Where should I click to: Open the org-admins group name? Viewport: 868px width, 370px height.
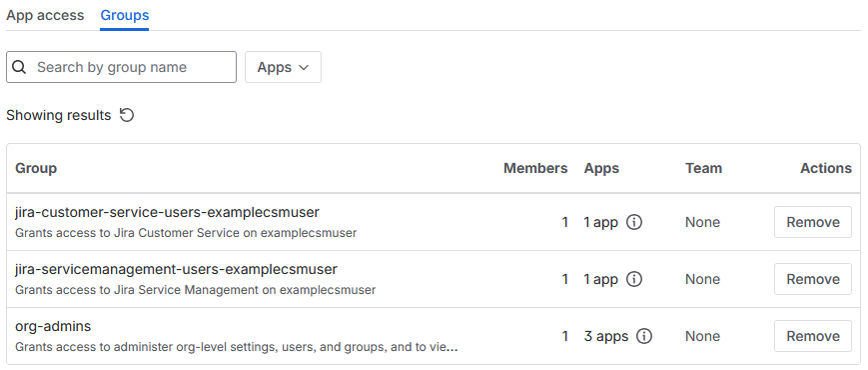53,326
